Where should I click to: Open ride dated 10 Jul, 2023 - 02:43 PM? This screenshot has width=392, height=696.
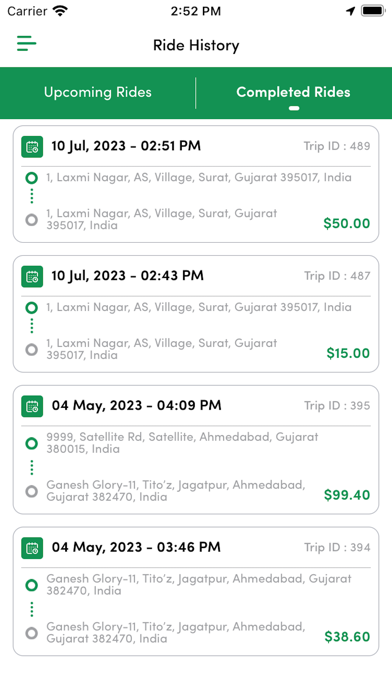coord(196,314)
